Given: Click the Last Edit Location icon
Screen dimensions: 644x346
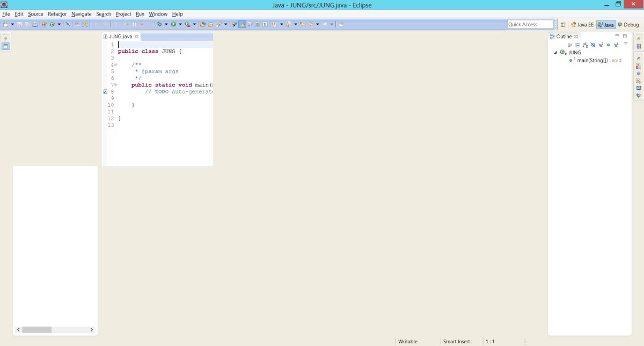Looking at the screenshot, I should [303, 24].
